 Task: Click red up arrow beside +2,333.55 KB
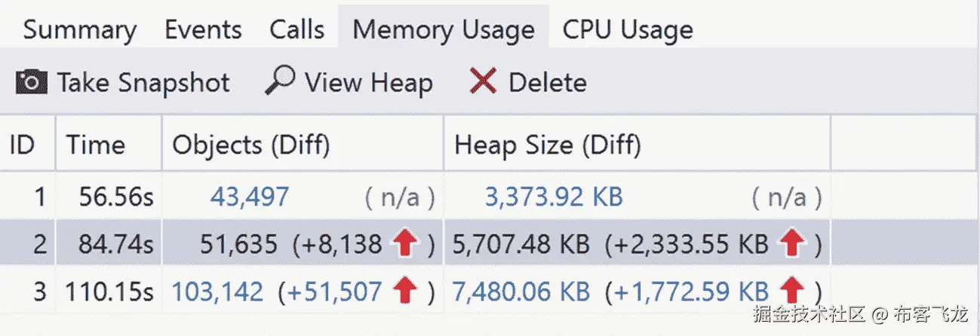point(792,244)
